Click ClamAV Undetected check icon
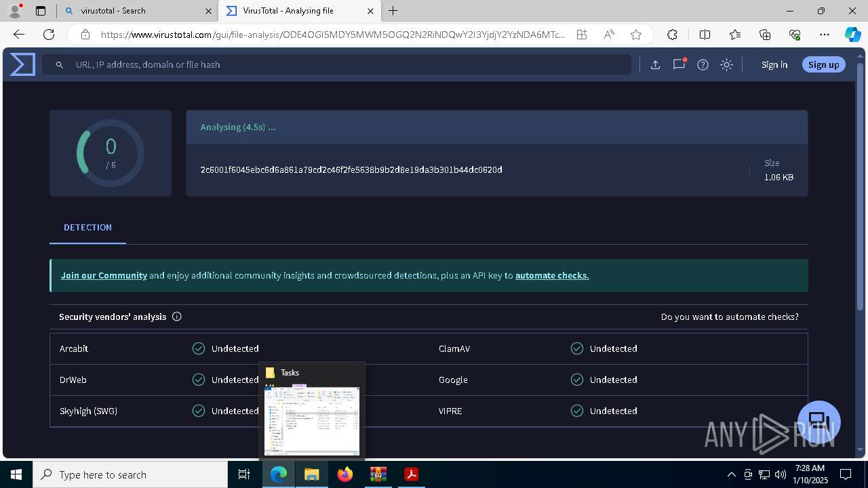 (577, 348)
